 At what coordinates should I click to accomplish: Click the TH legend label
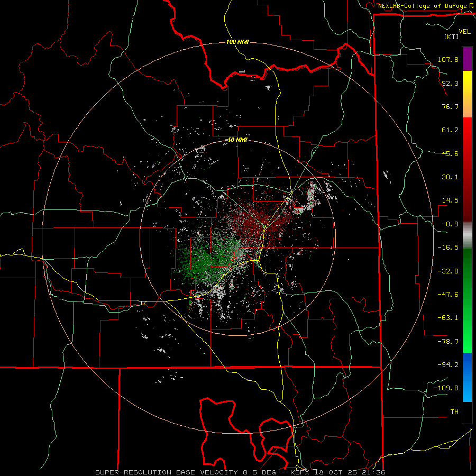[454, 412]
